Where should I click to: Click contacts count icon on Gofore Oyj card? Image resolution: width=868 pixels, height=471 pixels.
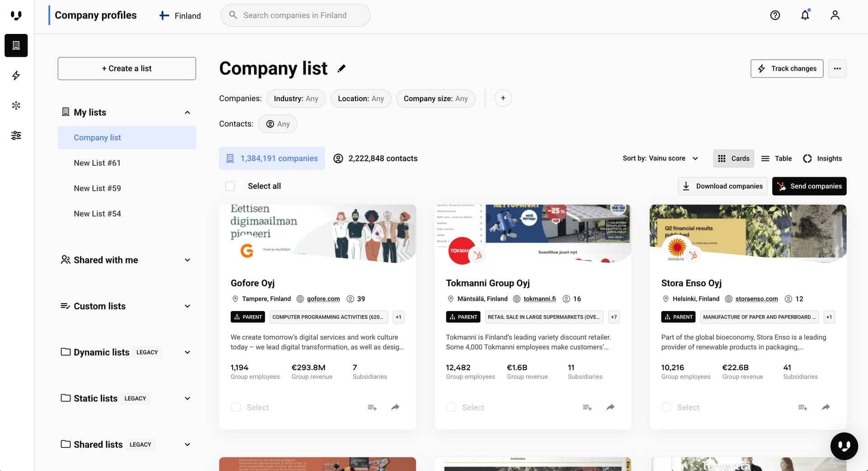pyautogui.click(x=350, y=299)
